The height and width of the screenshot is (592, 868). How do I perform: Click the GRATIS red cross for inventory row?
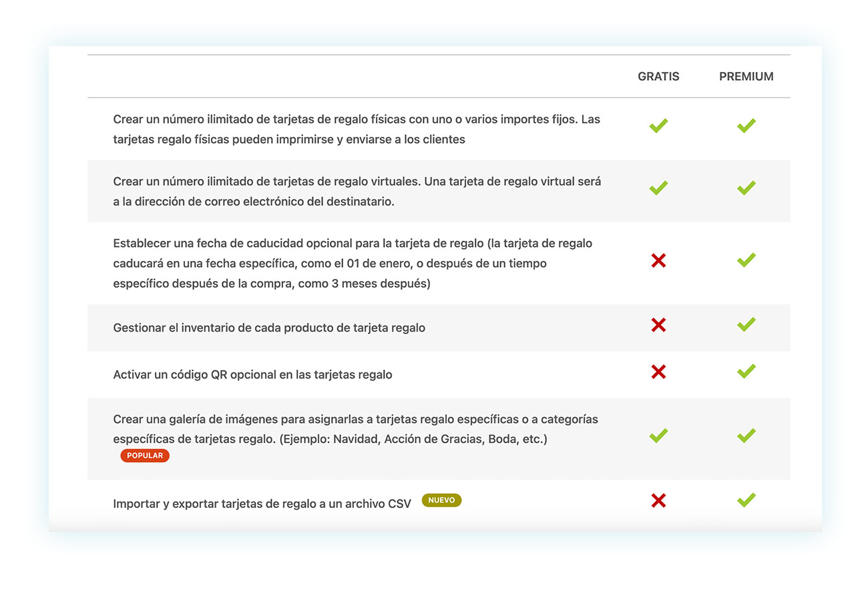pos(658,325)
